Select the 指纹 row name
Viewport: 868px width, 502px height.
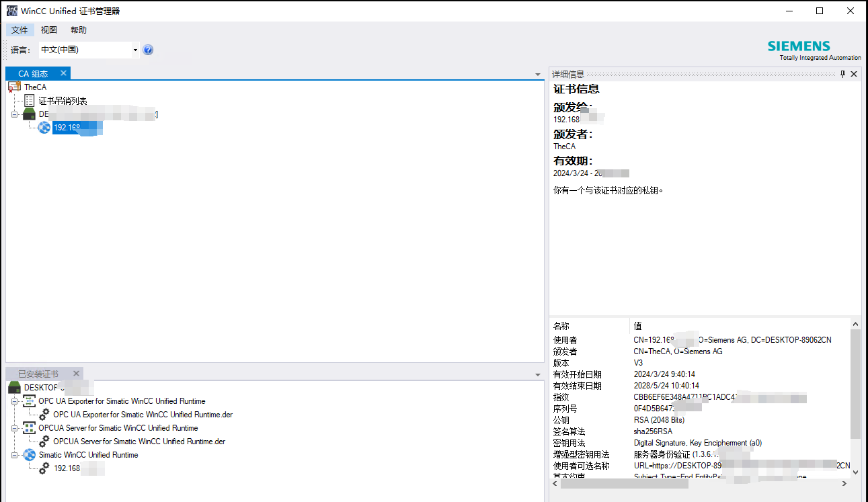(561, 397)
